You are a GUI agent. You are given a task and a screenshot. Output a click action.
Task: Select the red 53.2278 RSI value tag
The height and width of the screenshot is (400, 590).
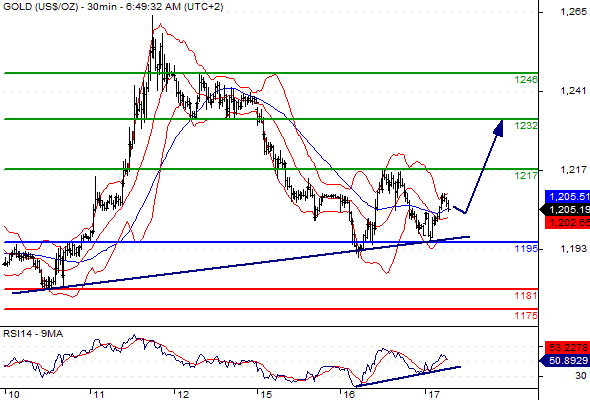pyautogui.click(x=568, y=347)
